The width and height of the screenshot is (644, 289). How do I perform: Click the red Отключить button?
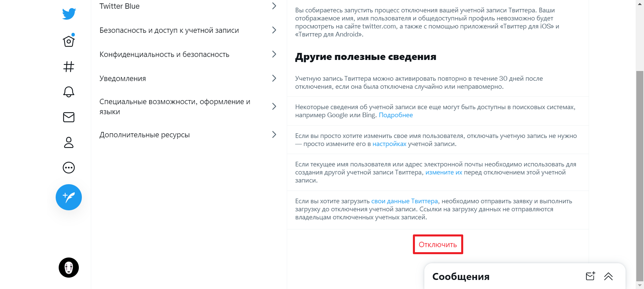coord(438,244)
